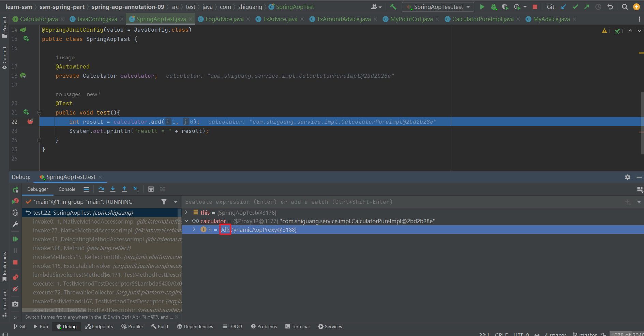Click the Step Over debugger icon
Viewport: 644px width, 336px height.
pyautogui.click(x=101, y=189)
